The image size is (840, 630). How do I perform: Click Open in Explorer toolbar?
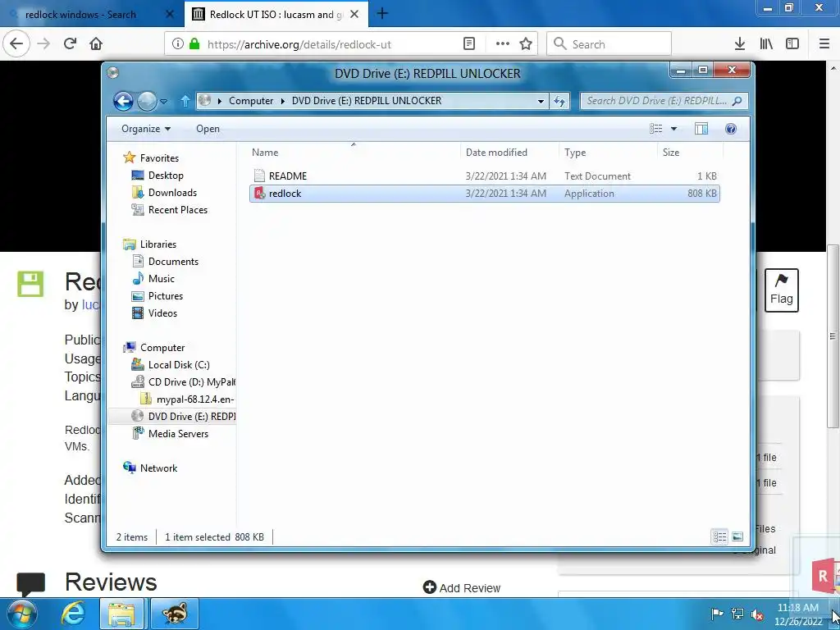[208, 129]
